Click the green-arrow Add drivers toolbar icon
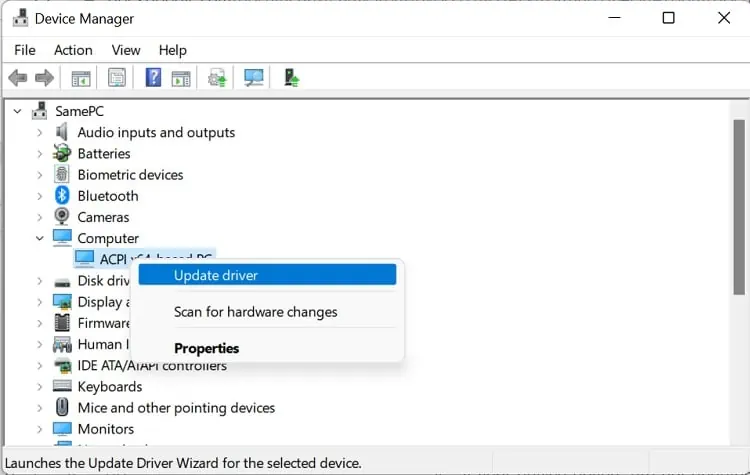The height and width of the screenshot is (475, 750). click(x=291, y=78)
